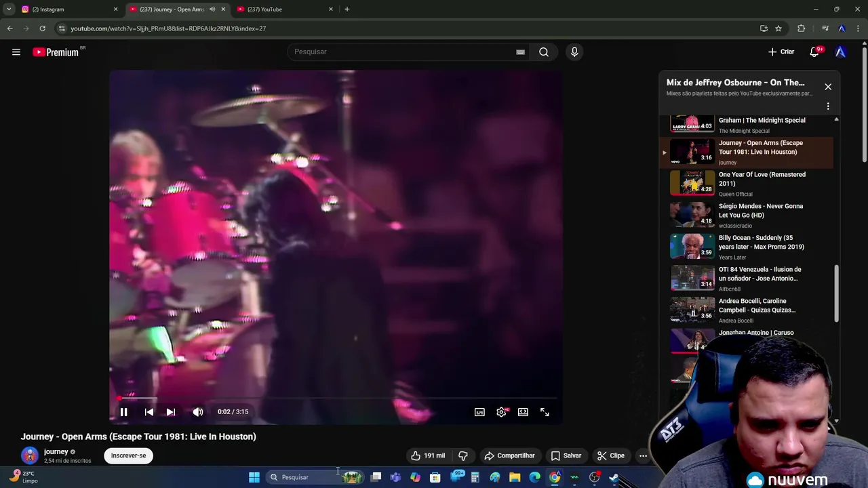Open more actions ellipsis below video

pyautogui.click(x=643, y=455)
